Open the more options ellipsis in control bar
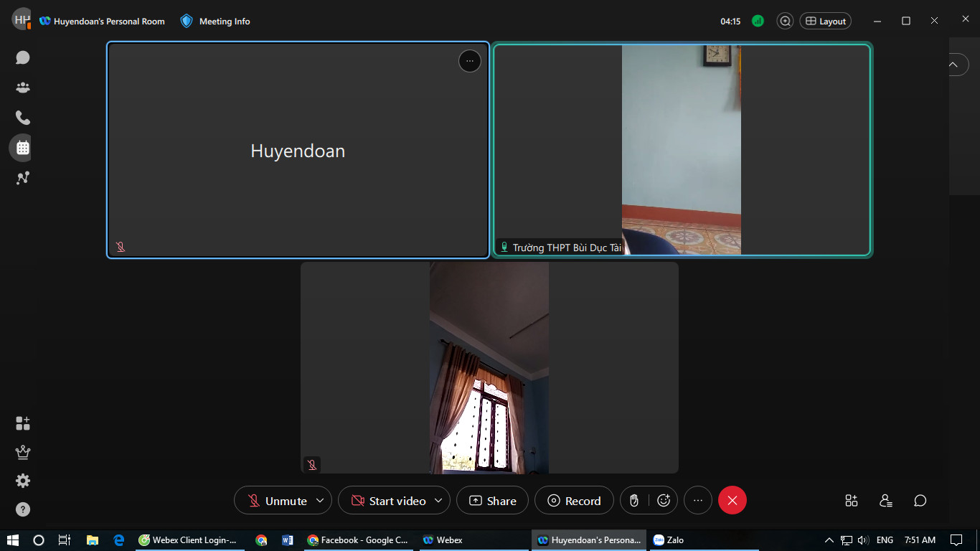 point(698,501)
